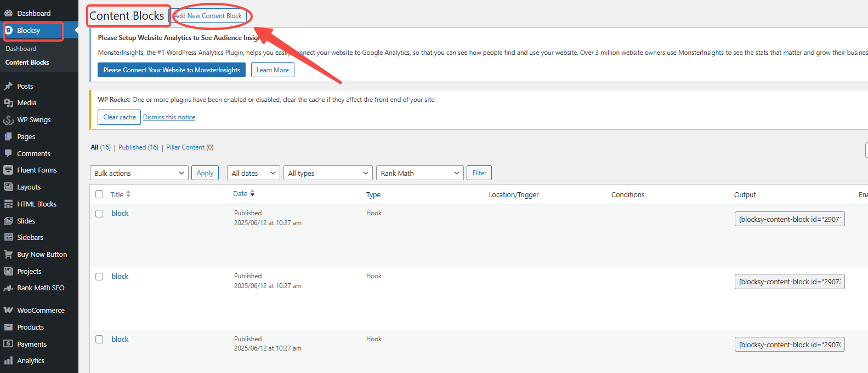Select the Published filter tab

click(x=132, y=147)
